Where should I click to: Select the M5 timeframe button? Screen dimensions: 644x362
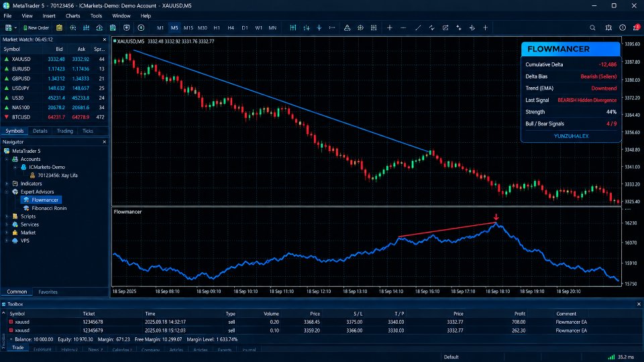click(x=174, y=28)
